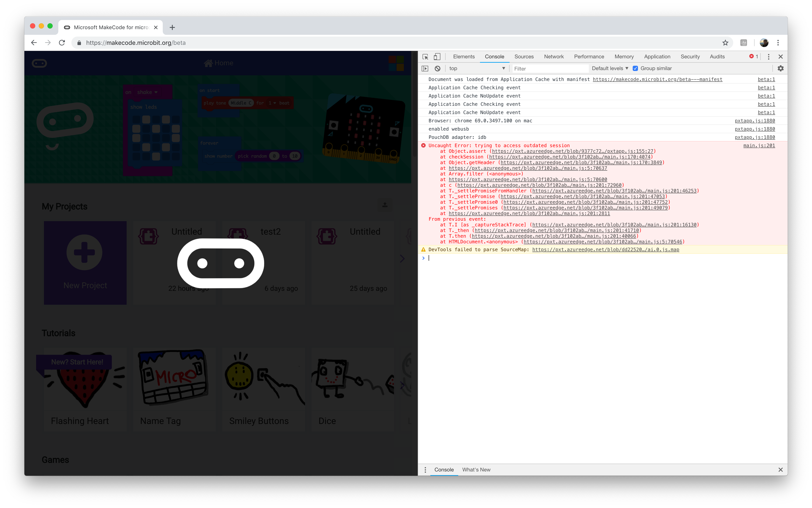This screenshot has width=812, height=508.
Task: Uncheck the Group similar checkbox
Action: tap(635, 69)
